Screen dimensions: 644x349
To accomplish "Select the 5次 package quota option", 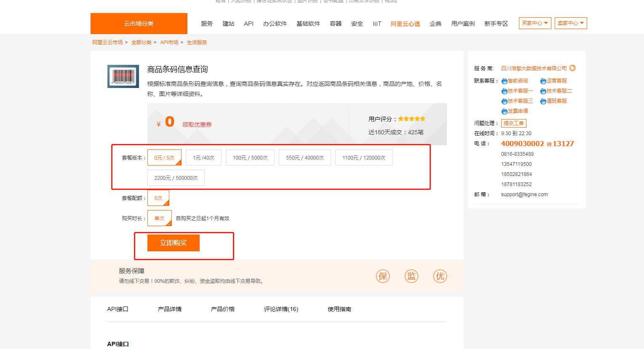I will (158, 198).
